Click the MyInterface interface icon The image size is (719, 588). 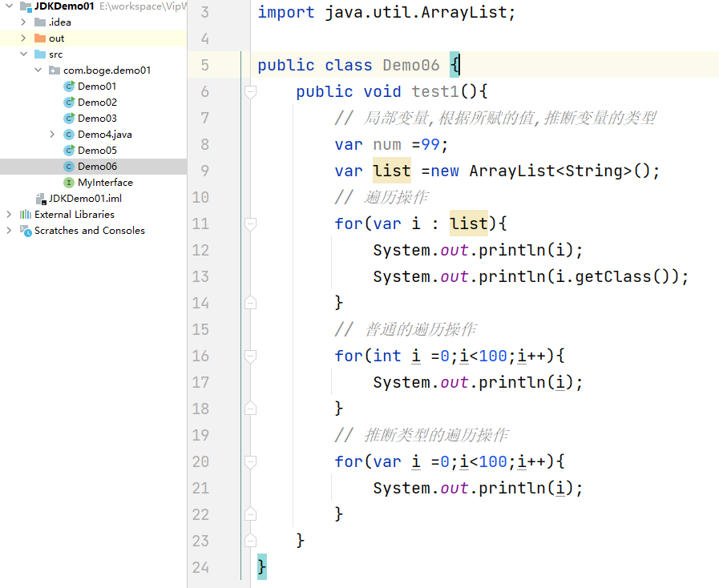click(69, 183)
